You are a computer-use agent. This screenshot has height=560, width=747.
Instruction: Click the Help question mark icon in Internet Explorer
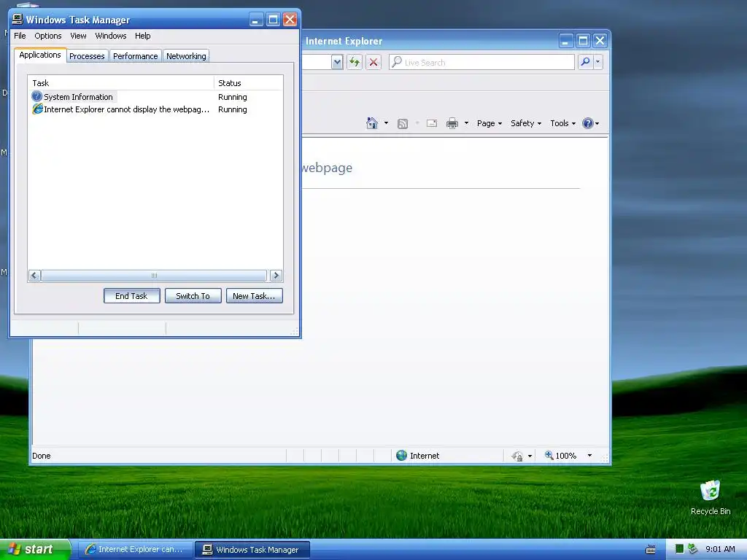click(588, 123)
